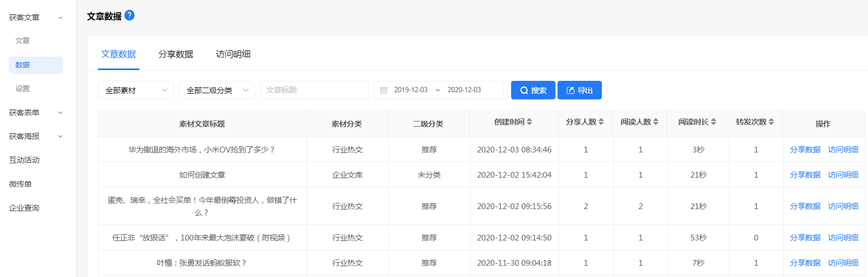Expand the 获客海报 sidebar menu
This screenshot has height=277, width=868.
coord(60,136)
